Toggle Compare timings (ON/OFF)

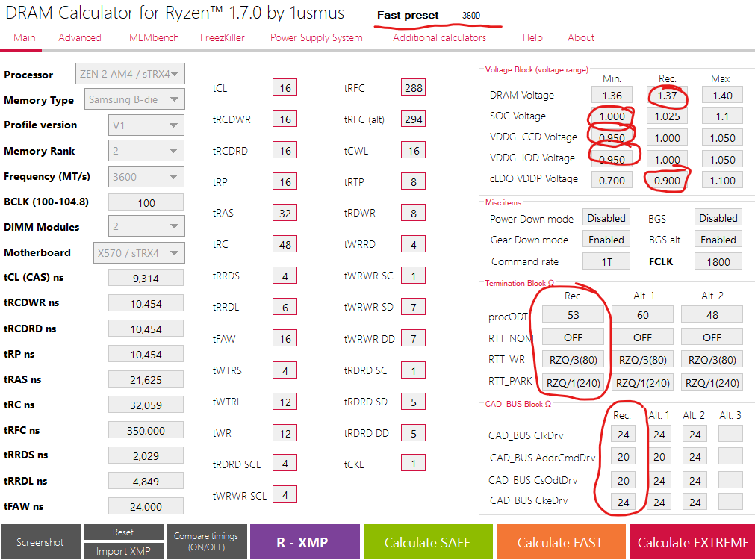tap(206, 541)
